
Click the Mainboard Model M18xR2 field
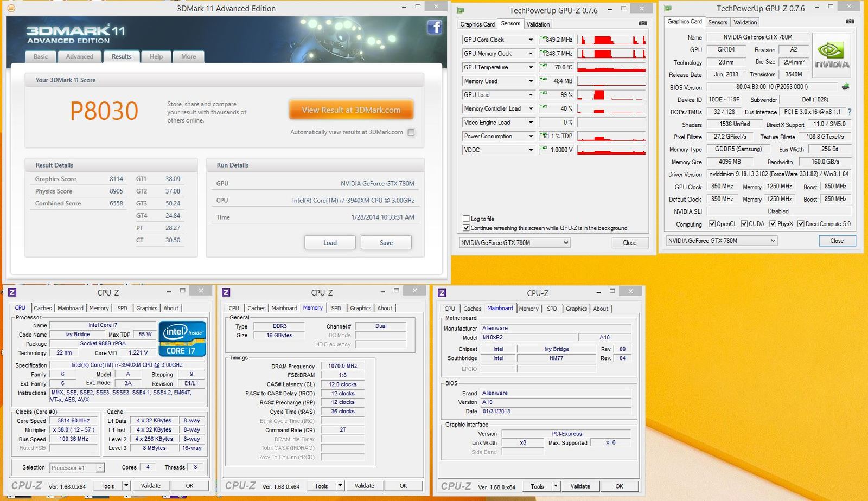click(528, 337)
